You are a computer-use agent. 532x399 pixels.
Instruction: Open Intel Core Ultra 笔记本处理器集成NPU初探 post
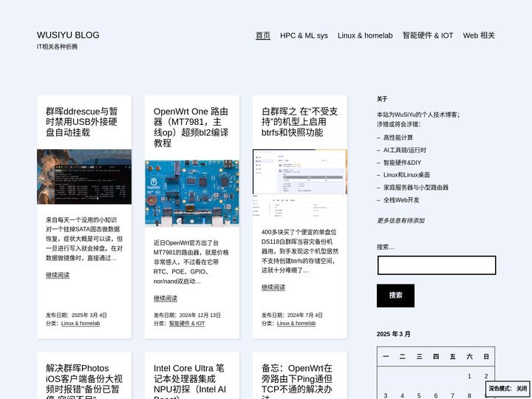click(x=190, y=381)
